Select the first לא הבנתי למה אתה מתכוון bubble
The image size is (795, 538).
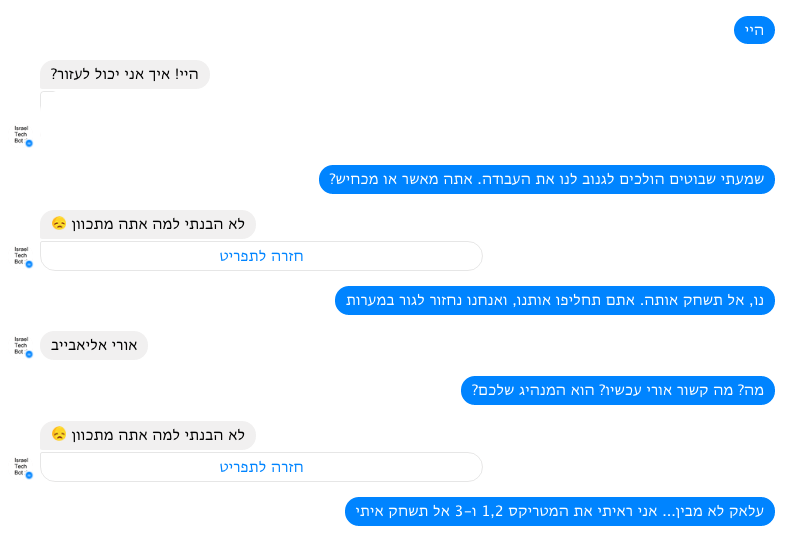148,224
